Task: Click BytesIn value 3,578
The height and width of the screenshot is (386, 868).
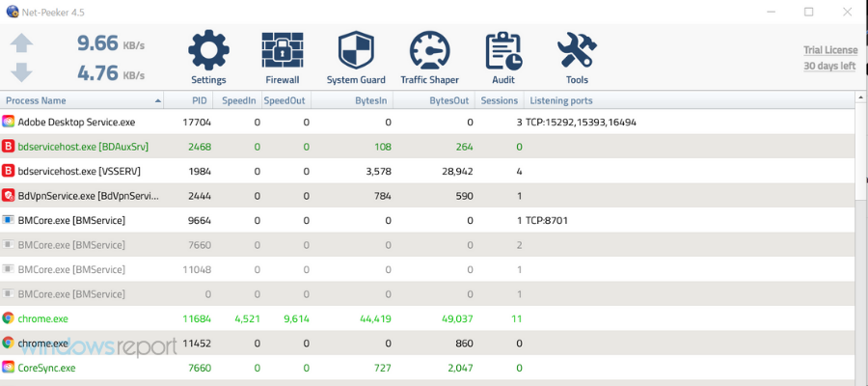Action: 378,171
